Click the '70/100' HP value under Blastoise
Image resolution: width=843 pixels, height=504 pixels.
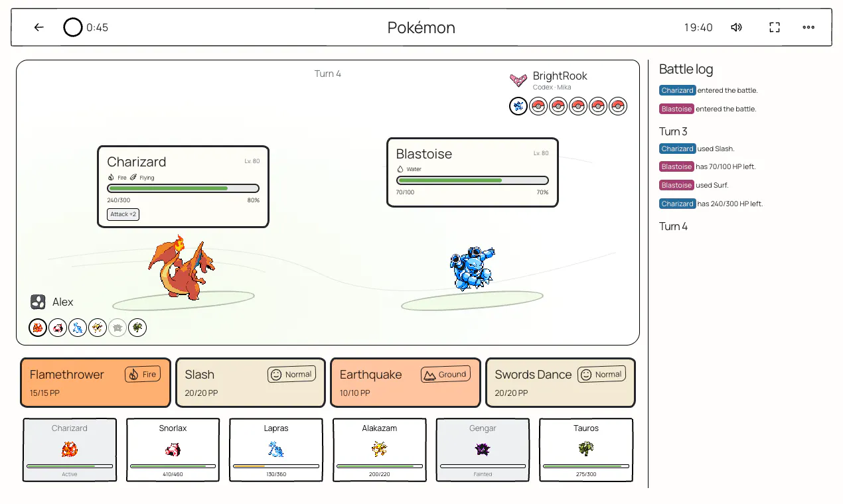click(x=405, y=192)
